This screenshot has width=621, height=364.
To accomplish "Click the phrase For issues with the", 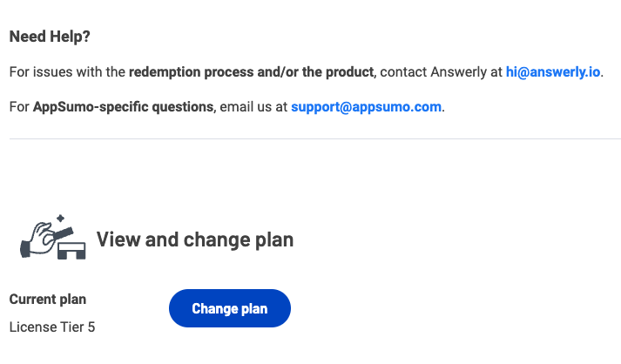I will tap(67, 72).
